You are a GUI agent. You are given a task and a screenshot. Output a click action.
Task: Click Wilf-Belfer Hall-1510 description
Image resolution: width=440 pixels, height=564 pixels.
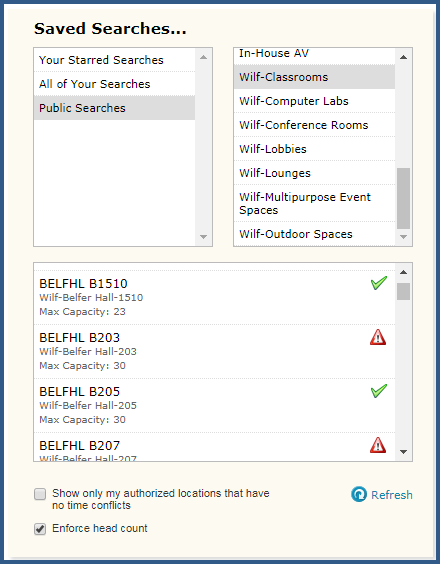[91, 297]
